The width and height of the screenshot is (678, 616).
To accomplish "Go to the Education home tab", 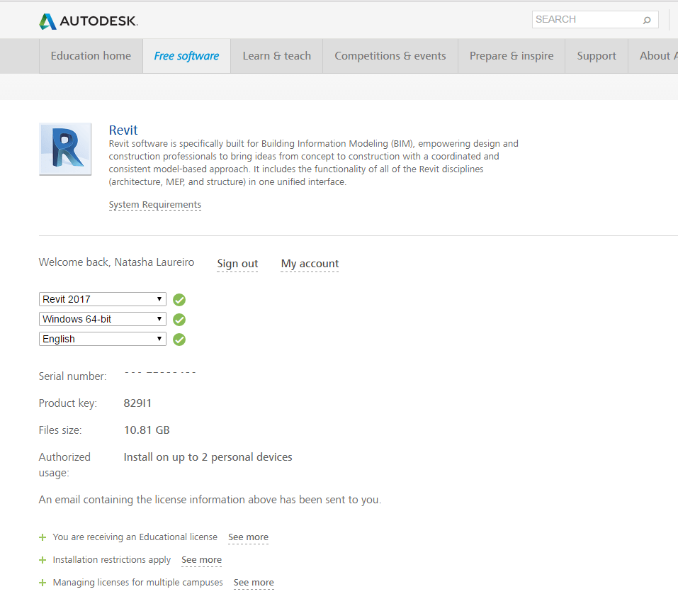I will coord(91,56).
